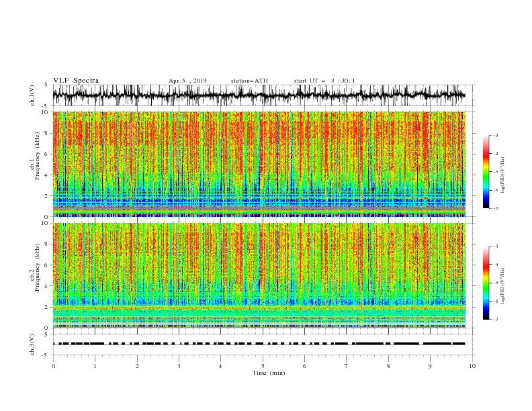Image resolution: width=532 pixels, height=411 pixels.
Task: Click the '10' tick of ch.1 frequency axis
Action: (x=46, y=112)
